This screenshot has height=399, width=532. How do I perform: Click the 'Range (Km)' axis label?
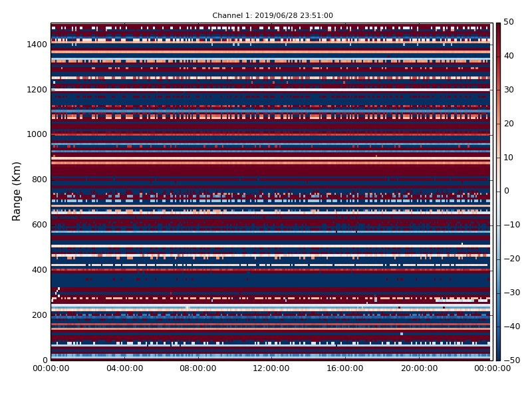coord(16,192)
